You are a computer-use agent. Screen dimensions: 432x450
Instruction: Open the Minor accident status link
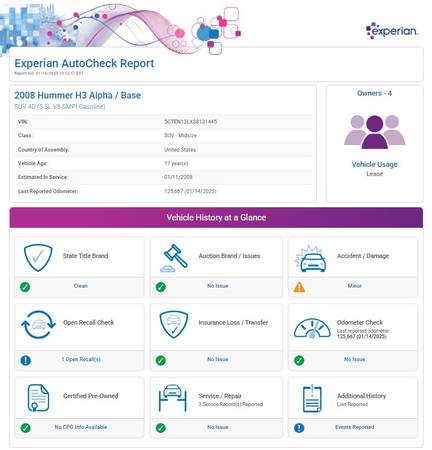click(354, 286)
